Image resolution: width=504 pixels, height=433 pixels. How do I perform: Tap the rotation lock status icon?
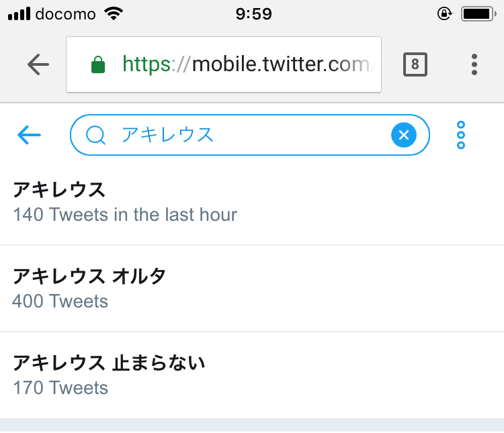tap(444, 13)
